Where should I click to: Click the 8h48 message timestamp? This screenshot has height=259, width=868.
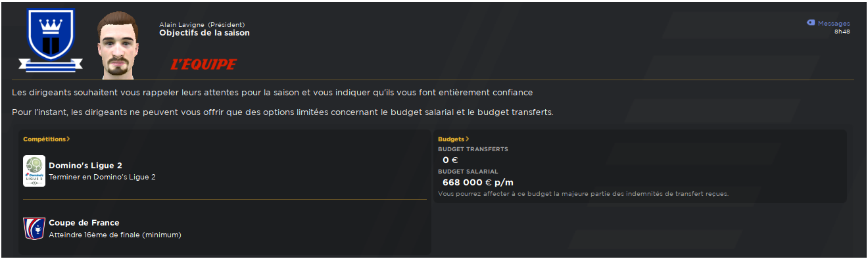coord(842,32)
